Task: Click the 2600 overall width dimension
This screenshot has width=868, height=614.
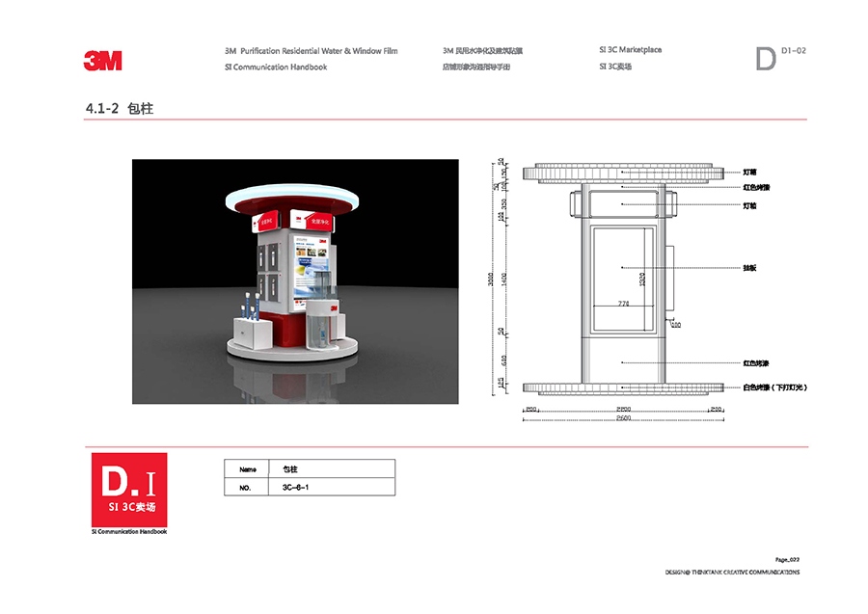Action: (x=623, y=417)
